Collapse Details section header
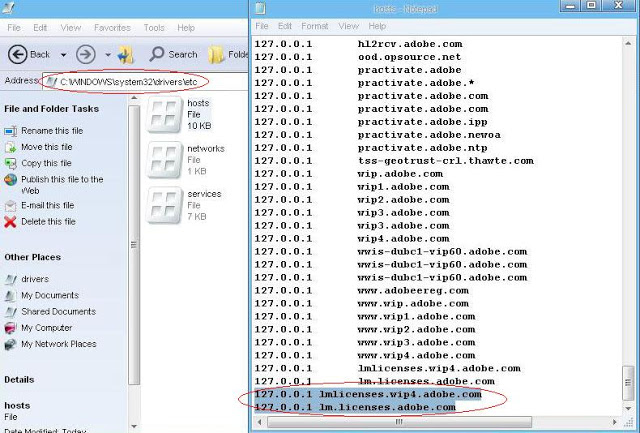640x433 pixels. [19, 380]
